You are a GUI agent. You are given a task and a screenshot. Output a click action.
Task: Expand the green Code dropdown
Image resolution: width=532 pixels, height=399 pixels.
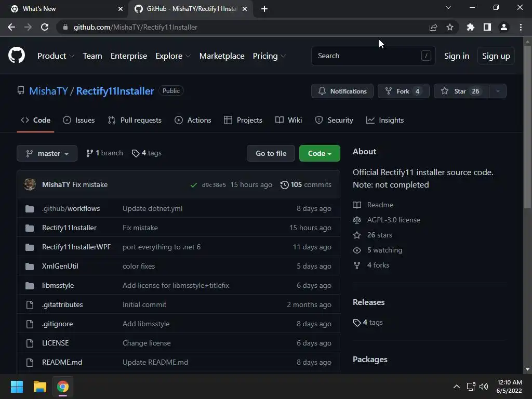320,153
